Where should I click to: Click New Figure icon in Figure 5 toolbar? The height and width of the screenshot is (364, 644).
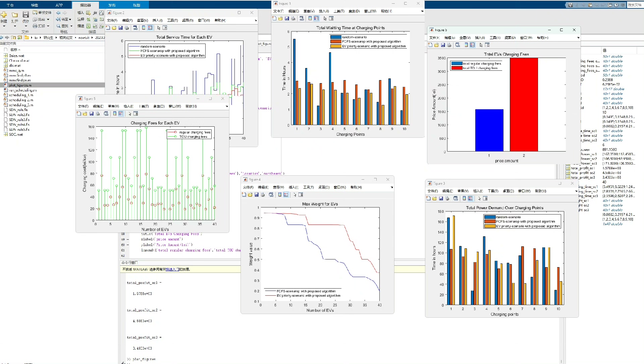click(x=79, y=114)
